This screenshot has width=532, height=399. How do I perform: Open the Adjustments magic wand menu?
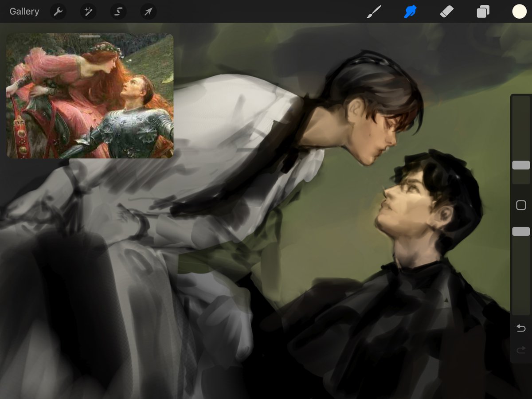88,12
